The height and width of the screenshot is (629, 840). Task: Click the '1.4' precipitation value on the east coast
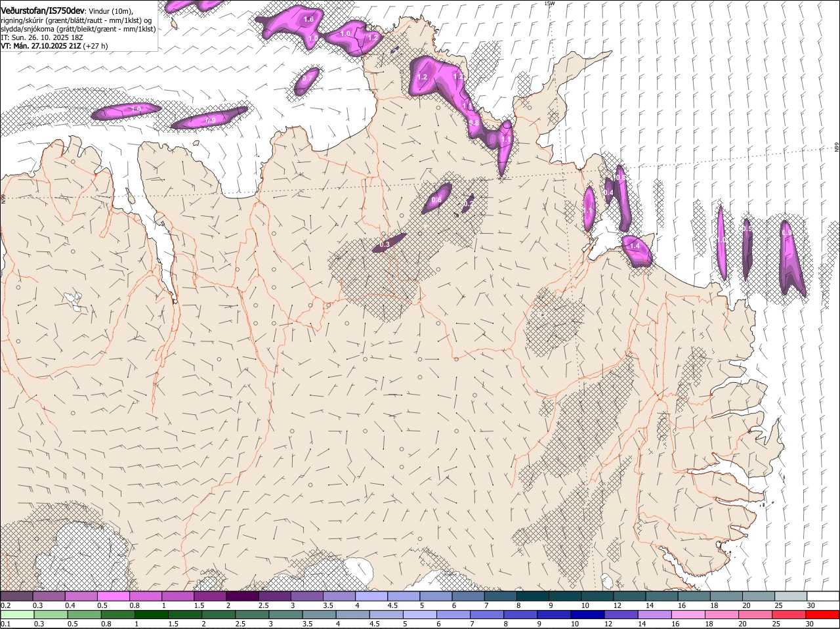tap(635, 246)
